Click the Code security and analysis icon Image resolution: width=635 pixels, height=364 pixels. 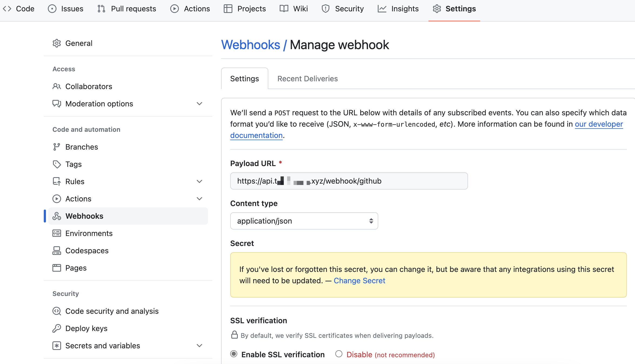[x=57, y=311]
